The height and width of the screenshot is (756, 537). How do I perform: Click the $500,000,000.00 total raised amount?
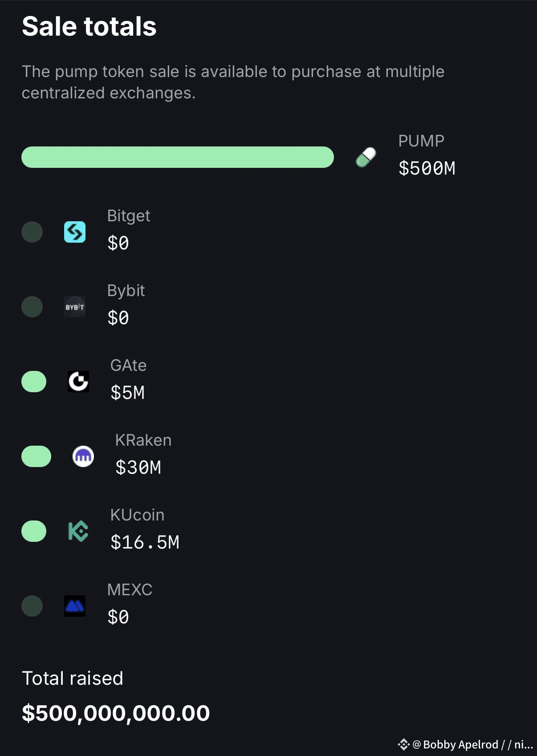pyautogui.click(x=116, y=713)
